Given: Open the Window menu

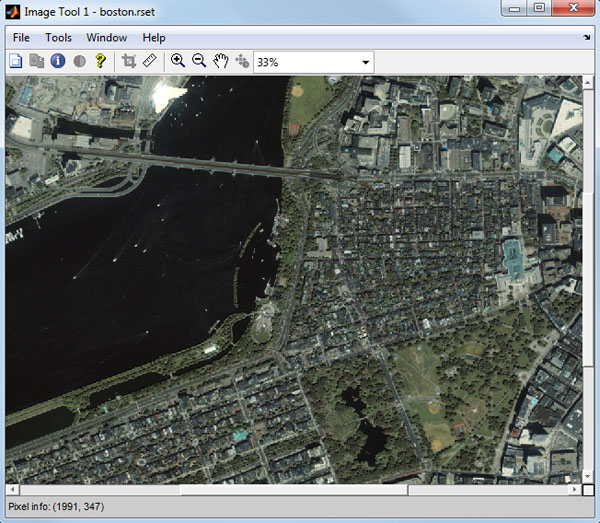Looking at the screenshot, I should (106, 37).
